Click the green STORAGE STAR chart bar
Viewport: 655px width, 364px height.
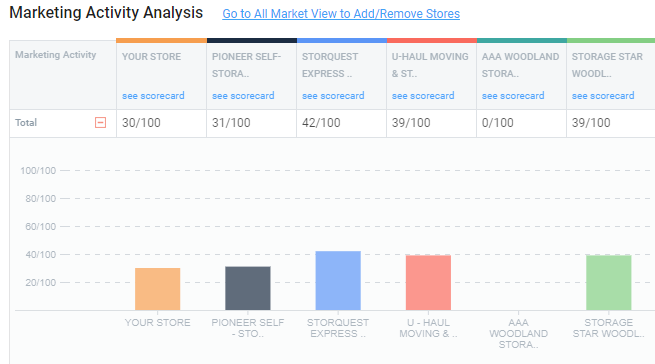pos(609,283)
